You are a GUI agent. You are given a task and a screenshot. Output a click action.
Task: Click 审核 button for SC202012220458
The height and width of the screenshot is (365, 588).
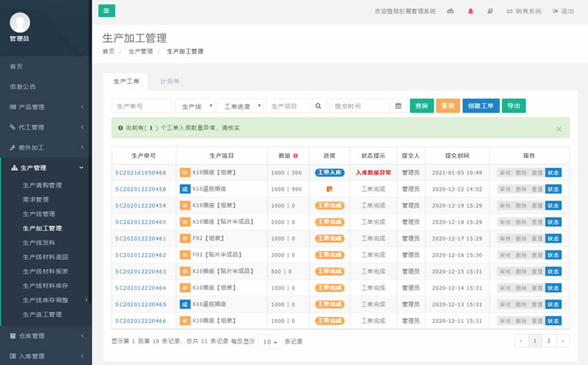tap(505, 189)
